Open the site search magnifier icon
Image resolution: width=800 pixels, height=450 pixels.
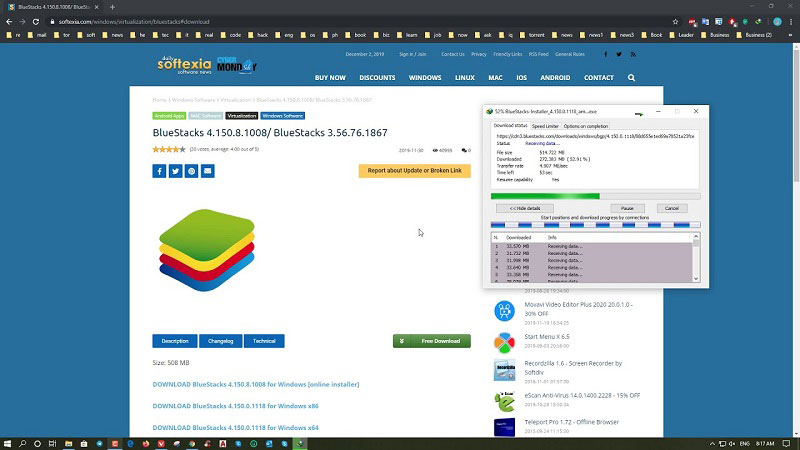(632, 78)
